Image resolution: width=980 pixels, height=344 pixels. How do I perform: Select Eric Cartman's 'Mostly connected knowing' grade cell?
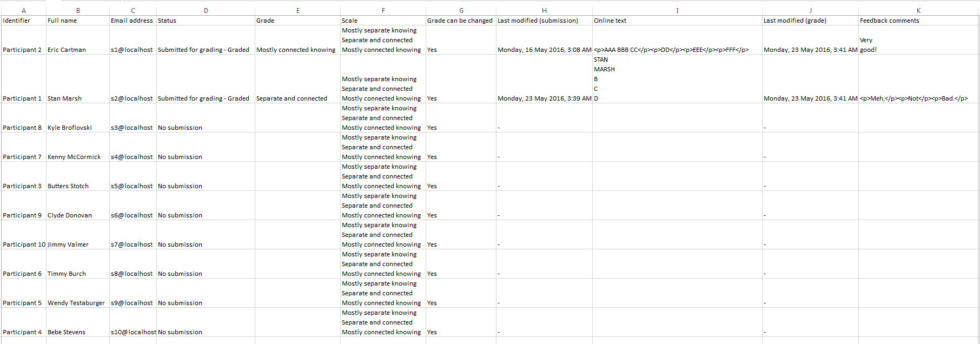click(297, 40)
